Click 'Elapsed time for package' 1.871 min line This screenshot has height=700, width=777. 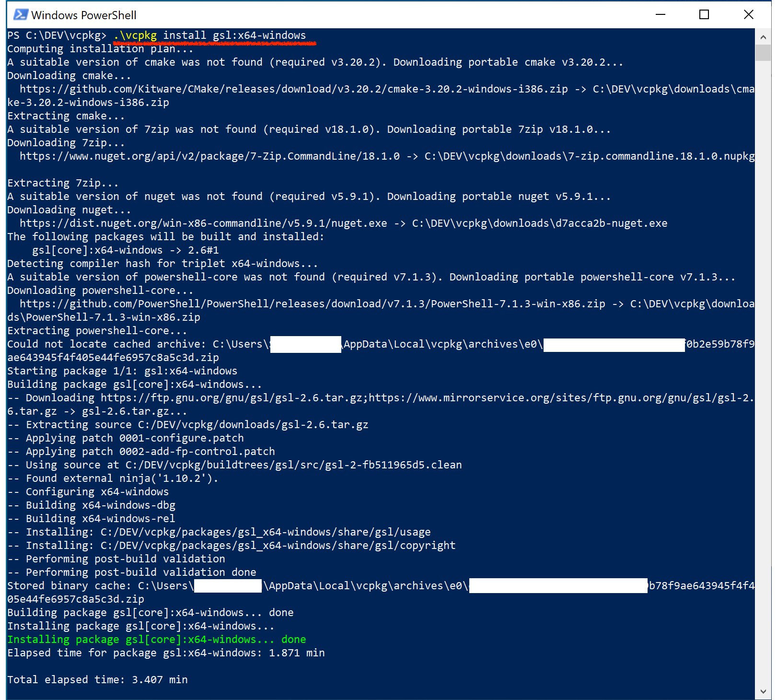[166, 653]
